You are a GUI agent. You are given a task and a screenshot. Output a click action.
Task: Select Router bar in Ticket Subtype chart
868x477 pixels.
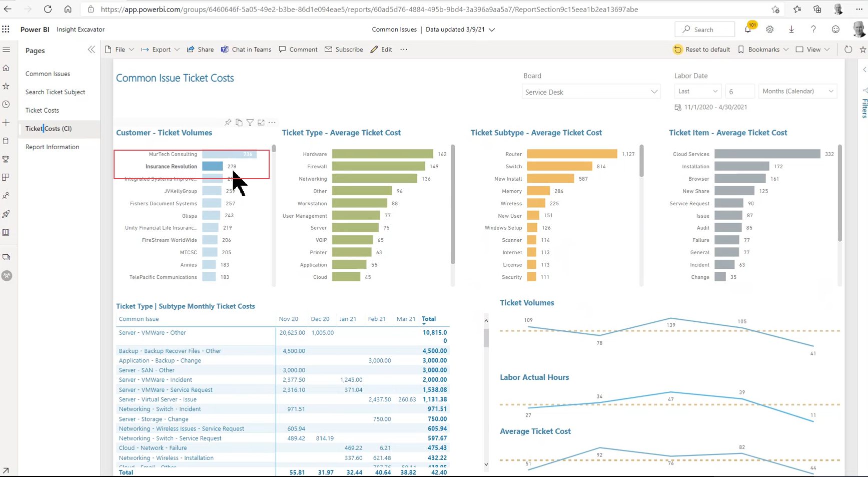pos(572,154)
